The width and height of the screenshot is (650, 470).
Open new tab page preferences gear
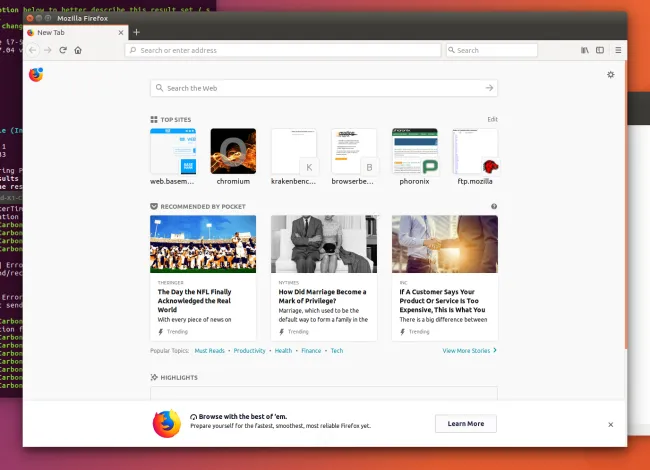(x=610, y=74)
